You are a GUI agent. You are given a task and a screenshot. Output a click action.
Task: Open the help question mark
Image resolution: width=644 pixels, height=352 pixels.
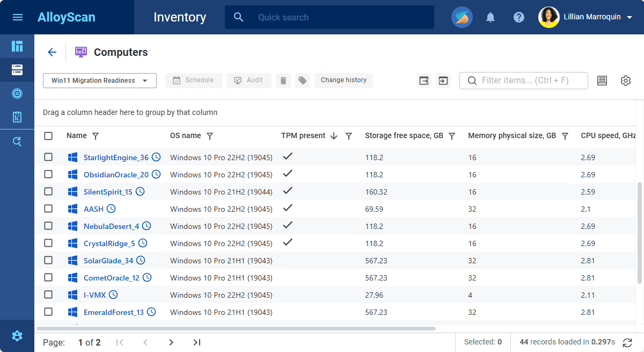[519, 17]
